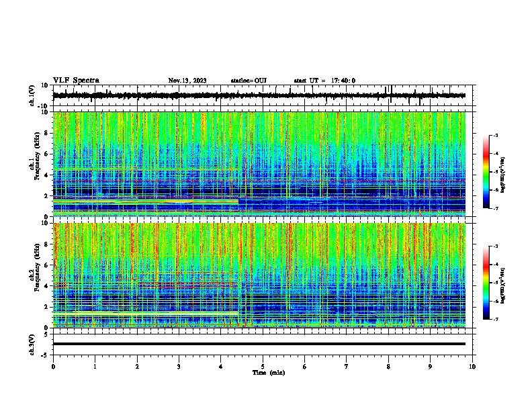Image resolution: width=532 pixels, height=411 pixels.
Task: Click the ch.1(V) waveform axis label
Action: (x=32, y=95)
